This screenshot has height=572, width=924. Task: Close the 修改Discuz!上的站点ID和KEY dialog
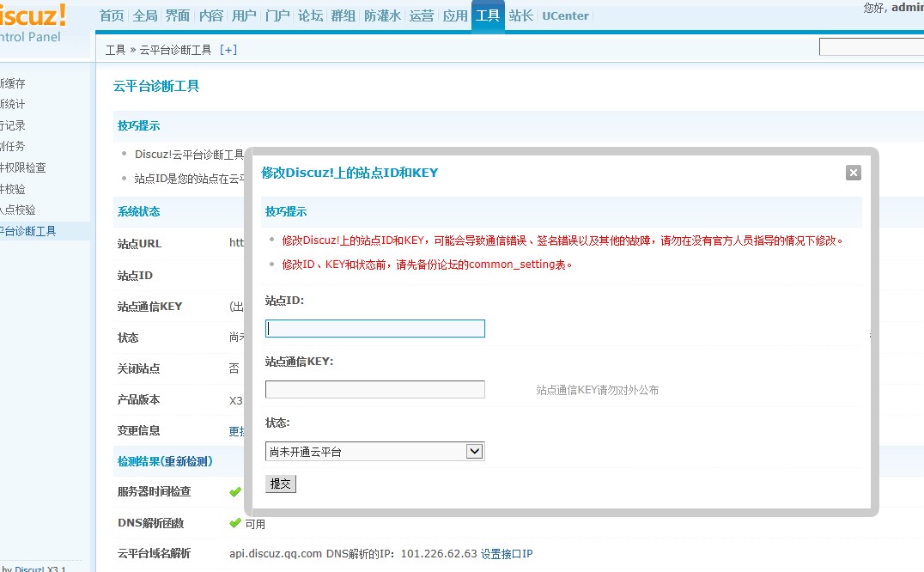(x=853, y=173)
